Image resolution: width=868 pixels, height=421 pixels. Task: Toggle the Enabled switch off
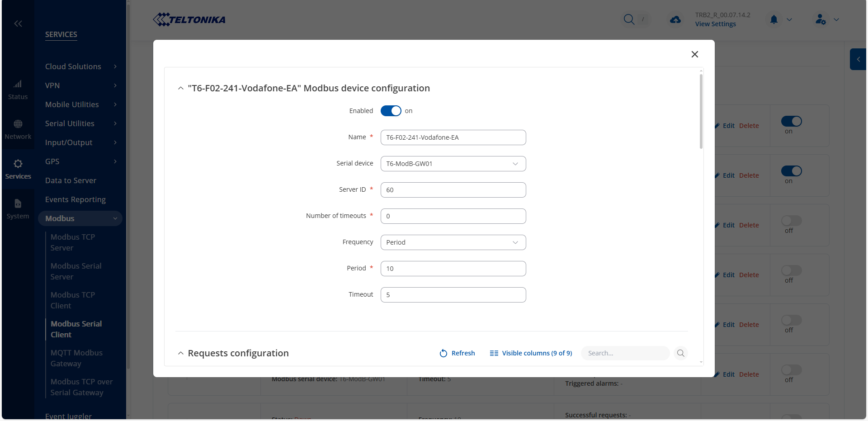click(x=391, y=111)
